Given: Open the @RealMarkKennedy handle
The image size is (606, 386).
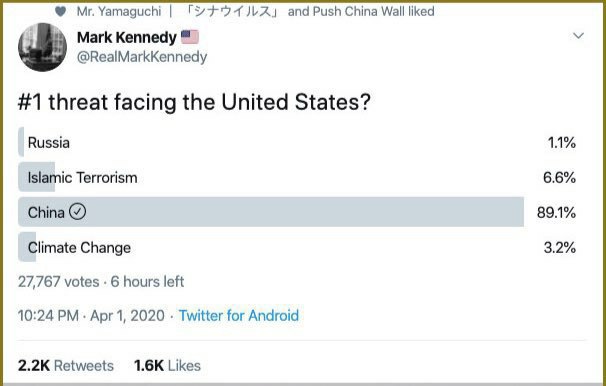Looking at the screenshot, I should (x=142, y=57).
